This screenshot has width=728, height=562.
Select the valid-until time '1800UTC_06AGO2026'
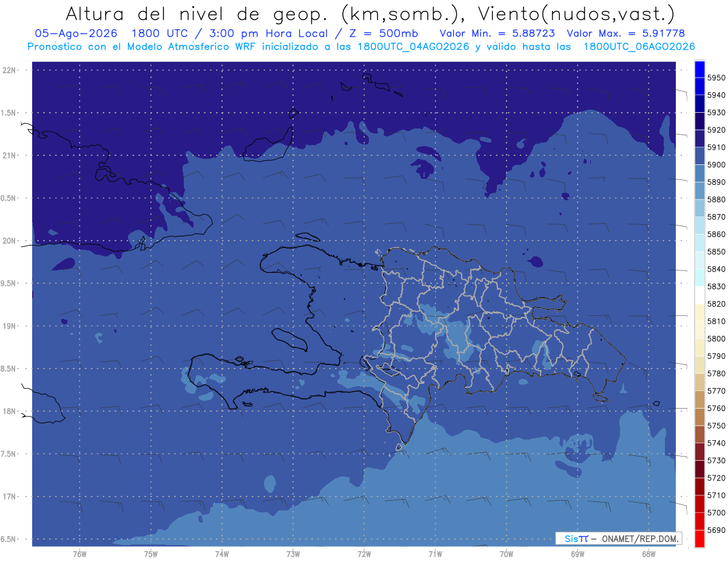point(639,47)
